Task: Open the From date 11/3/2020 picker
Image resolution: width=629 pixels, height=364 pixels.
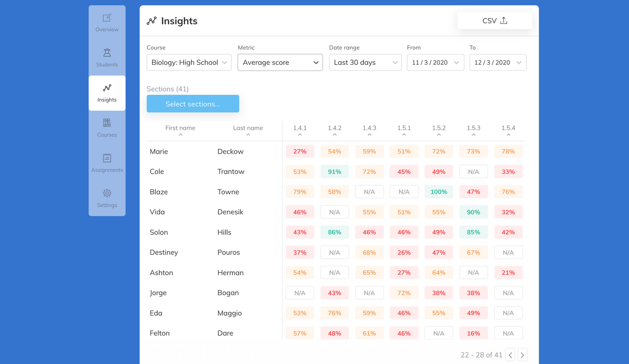Action: coord(435,62)
